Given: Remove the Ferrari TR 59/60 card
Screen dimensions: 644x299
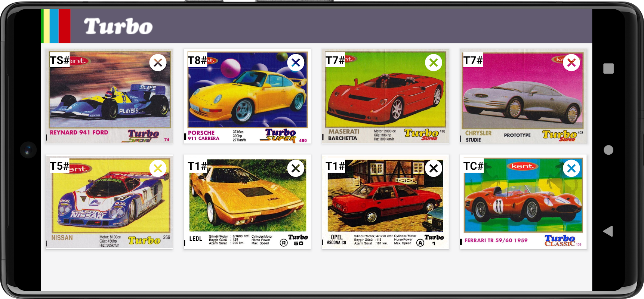Looking at the screenshot, I should tap(571, 169).
